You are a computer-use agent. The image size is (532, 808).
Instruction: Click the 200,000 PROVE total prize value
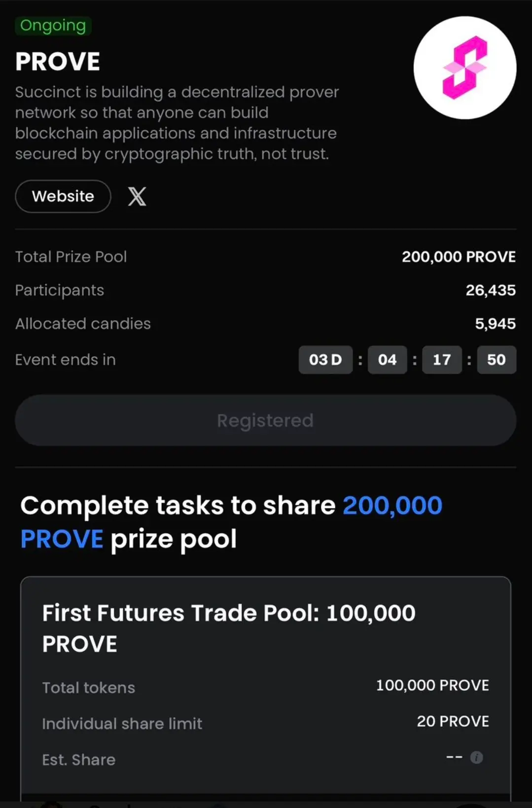pyautogui.click(x=459, y=257)
